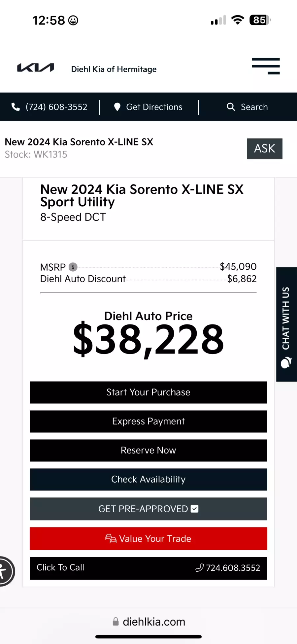The height and width of the screenshot is (644, 297).
Task: Tap the search magnifier icon
Action: click(x=231, y=107)
